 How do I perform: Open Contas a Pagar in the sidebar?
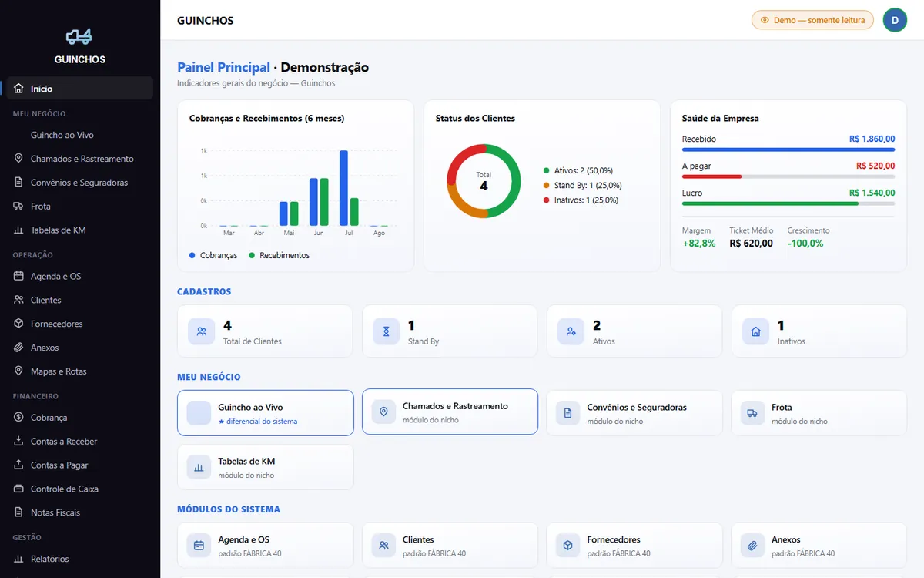(80, 465)
